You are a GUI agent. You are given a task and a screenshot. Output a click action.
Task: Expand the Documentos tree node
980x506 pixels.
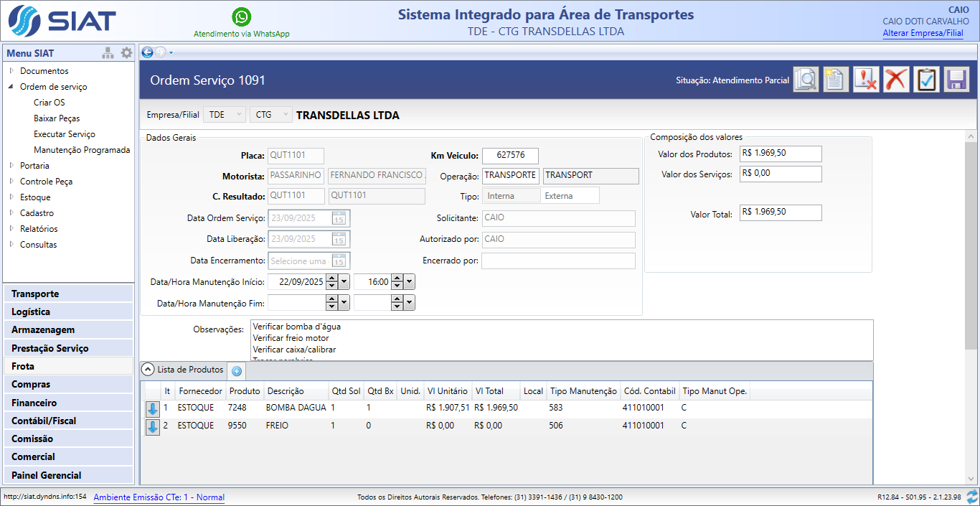click(x=11, y=71)
